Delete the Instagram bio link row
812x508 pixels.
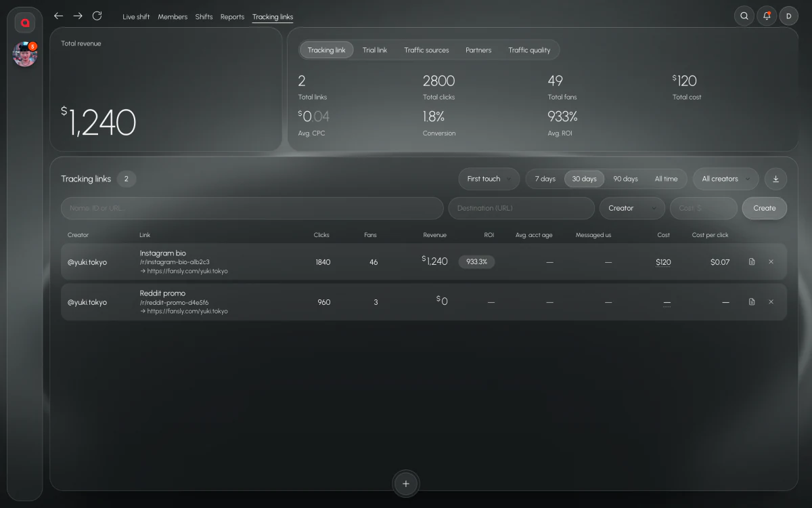771,262
